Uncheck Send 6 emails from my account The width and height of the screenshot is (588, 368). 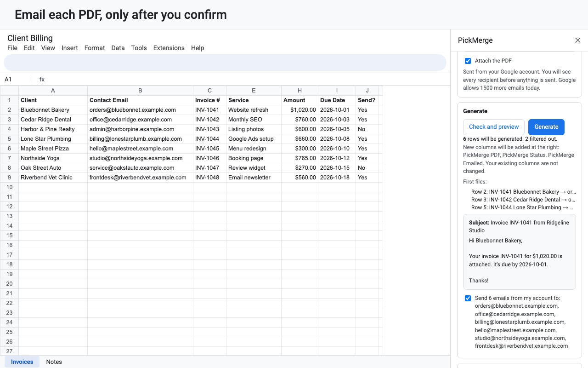[x=468, y=298]
